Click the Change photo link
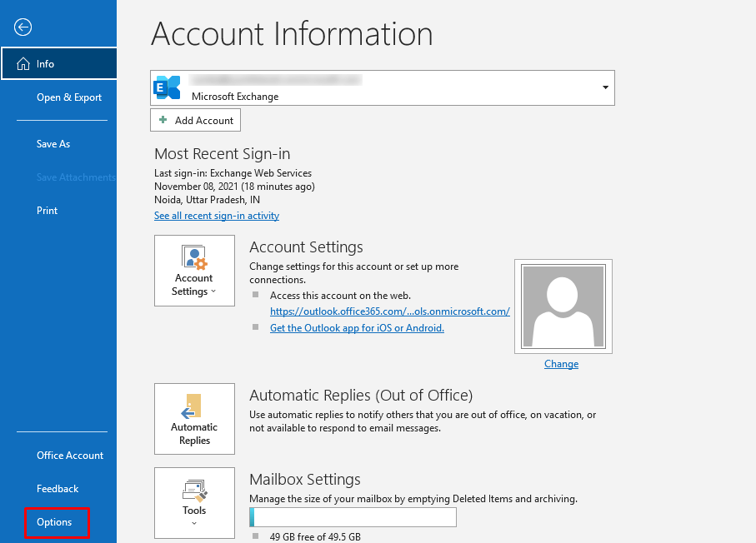This screenshot has height=543, width=756. click(561, 364)
